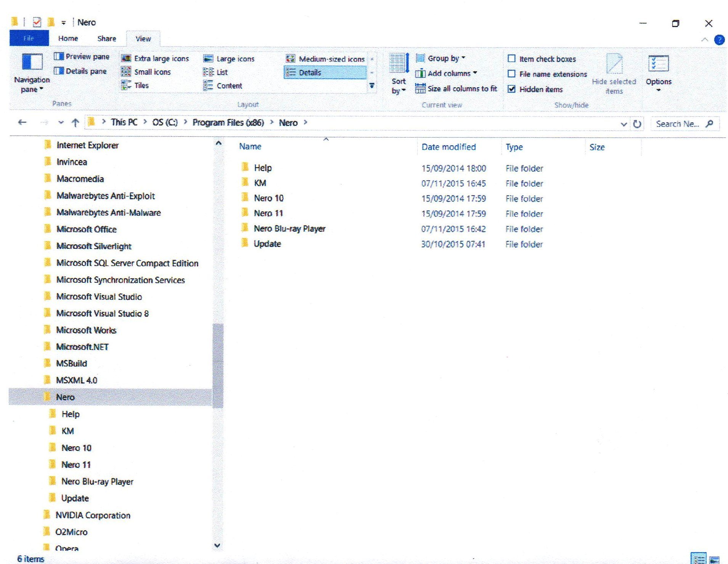
Task: Switch to Large icons layout
Action: coord(229,59)
